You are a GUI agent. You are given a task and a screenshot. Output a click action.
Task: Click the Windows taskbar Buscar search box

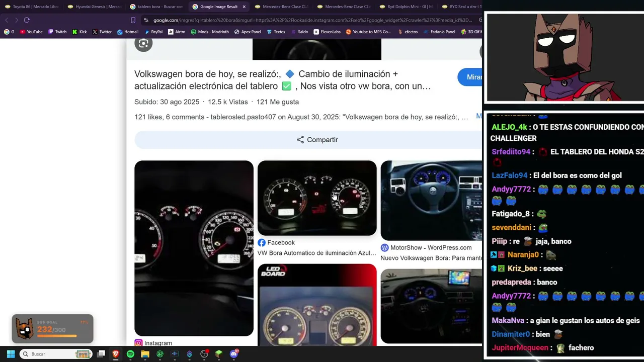pos(56,354)
